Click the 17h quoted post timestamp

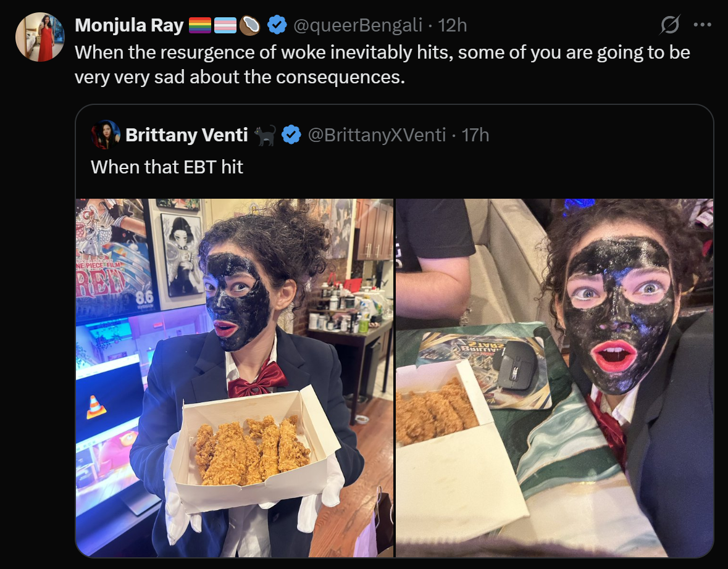[475, 135]
